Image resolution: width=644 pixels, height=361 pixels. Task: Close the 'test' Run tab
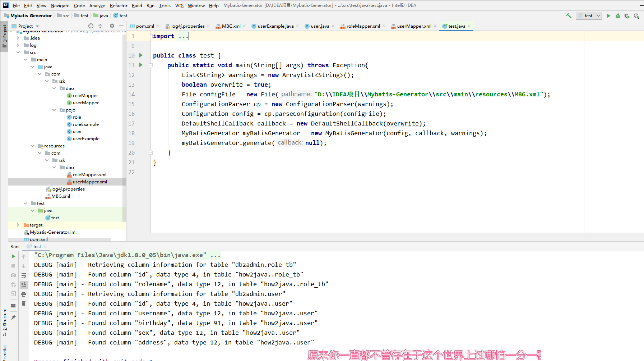click(x=45, y=247)
